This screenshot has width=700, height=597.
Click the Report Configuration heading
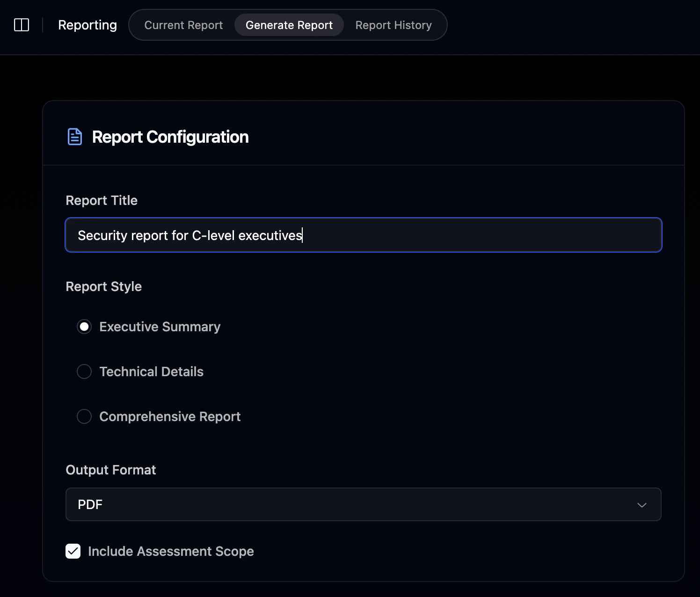tap(170, 137)
